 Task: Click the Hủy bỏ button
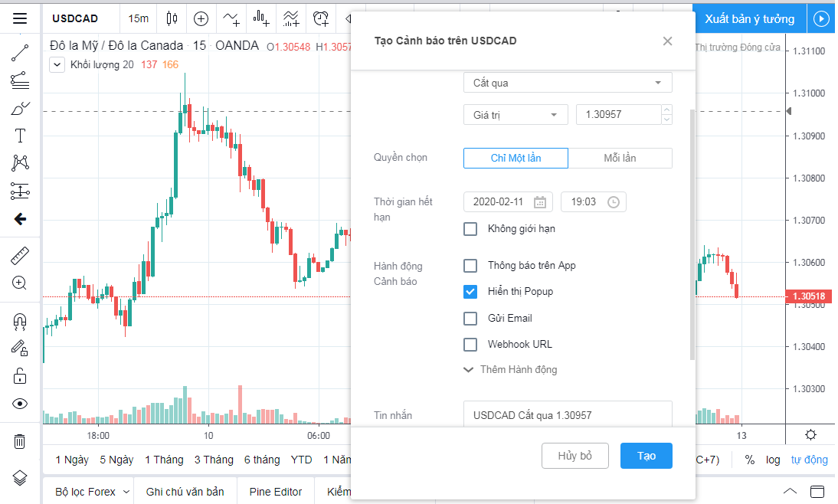click(x=574, y=456)
